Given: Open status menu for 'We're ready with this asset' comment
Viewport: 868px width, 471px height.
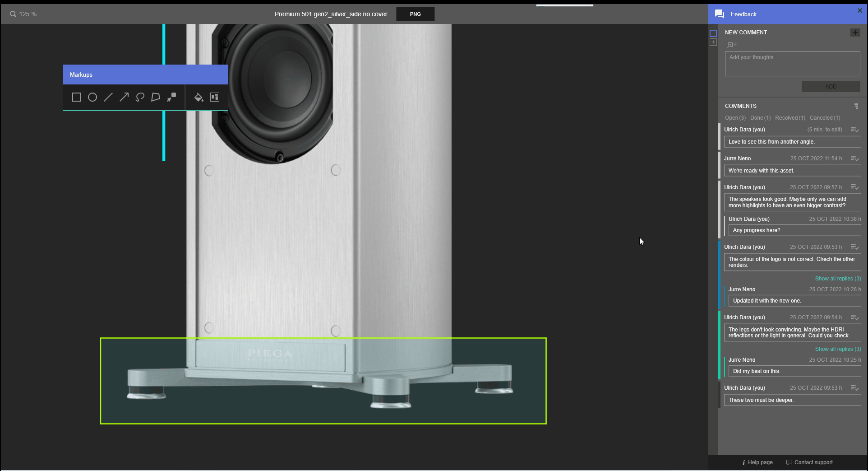Looking at the screenshot, I should (x=854, y=159).
